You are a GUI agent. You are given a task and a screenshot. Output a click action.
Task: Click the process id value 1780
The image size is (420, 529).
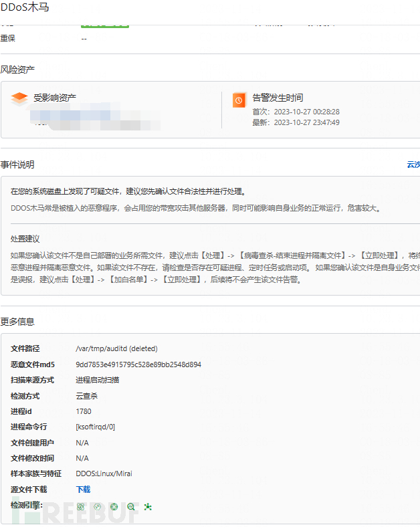(84, 411)
